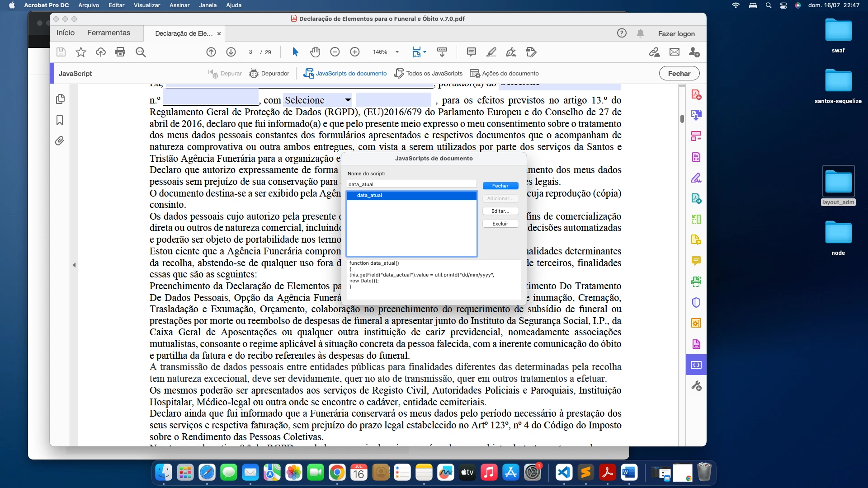Open page thumbnails panel icon

tap(60, 99)
